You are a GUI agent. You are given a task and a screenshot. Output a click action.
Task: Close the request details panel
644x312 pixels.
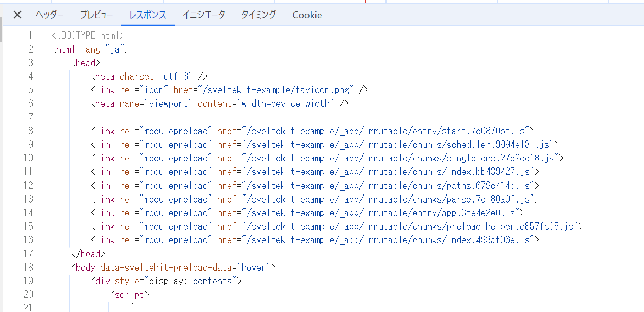(x=17, y=15)
